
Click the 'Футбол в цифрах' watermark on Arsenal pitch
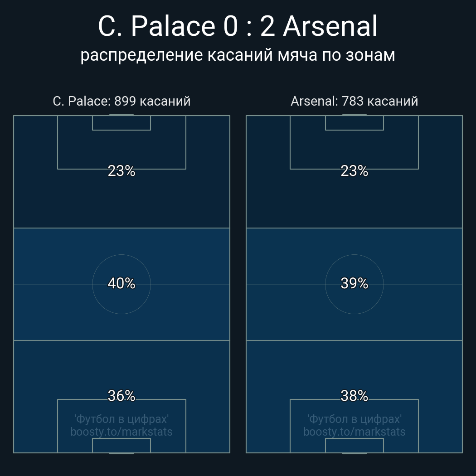(354, 419)
